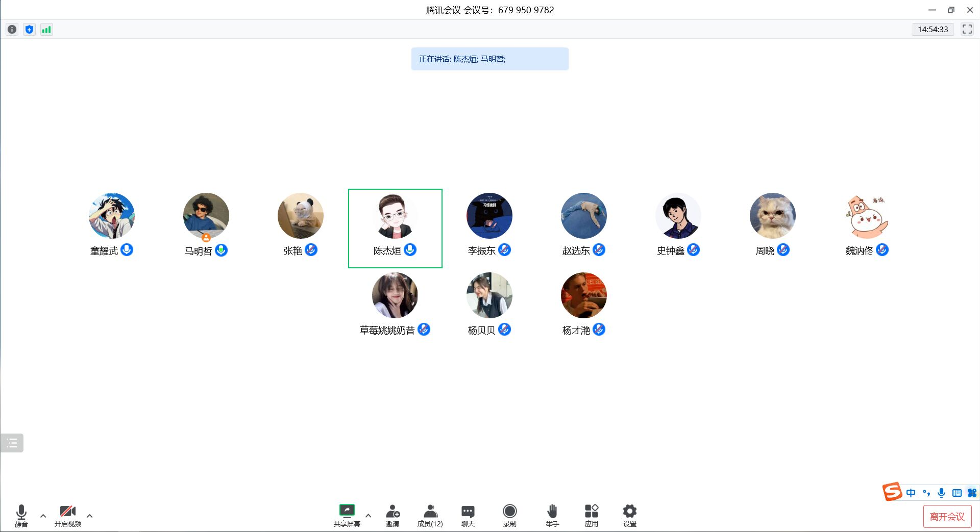Open the list panel button at left edge
The height and width of the screenshot is (532, 980).
pyautogui.click(x=12, y=443)
